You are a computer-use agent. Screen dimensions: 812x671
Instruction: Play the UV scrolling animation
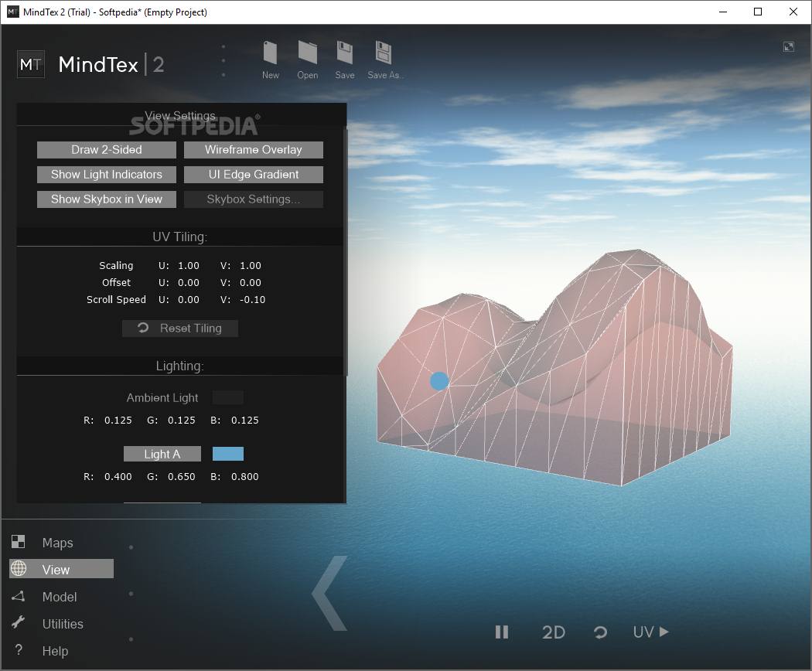coord(651,632)
